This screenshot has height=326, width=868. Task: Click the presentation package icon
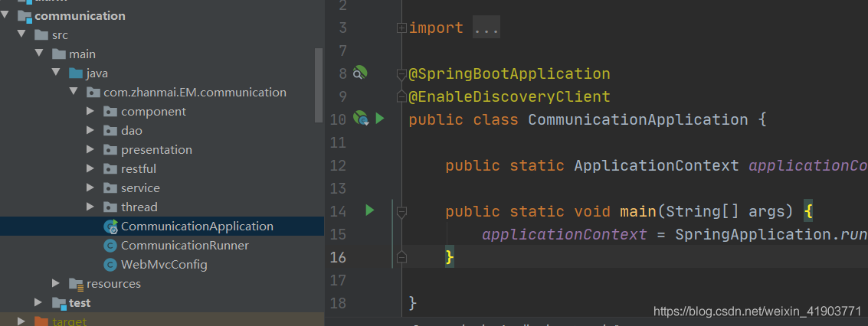coord(111,150)
